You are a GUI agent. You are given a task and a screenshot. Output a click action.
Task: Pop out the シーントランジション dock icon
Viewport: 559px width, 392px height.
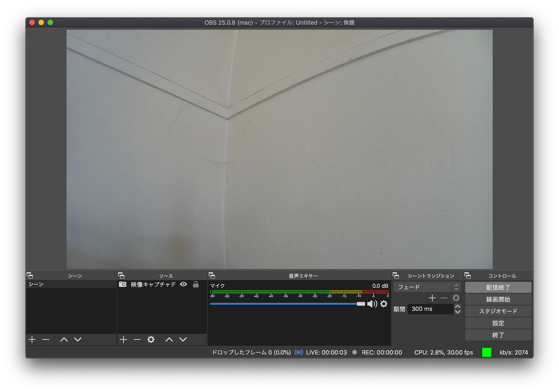(396, 275)
